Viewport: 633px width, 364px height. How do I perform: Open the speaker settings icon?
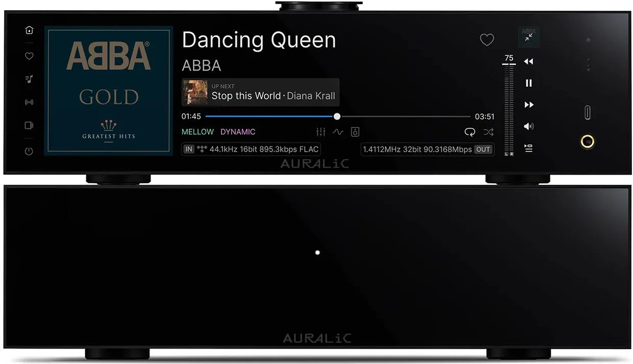pyautogui.click(x=355, y=132)
